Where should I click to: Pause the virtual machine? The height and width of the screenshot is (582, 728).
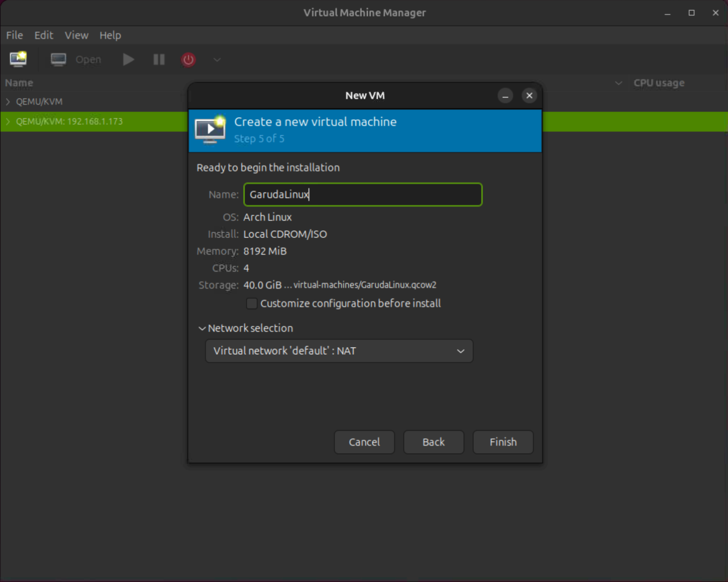click(x=158, y=60)
